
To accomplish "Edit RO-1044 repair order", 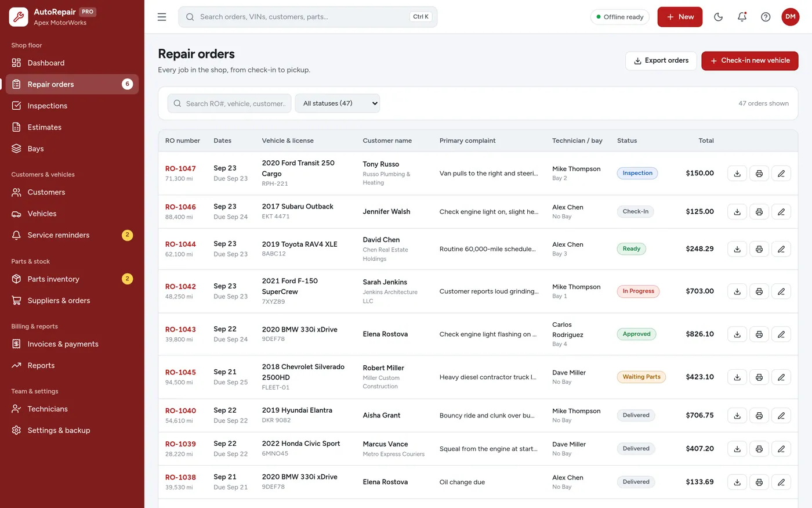I will tap(781, 248).
